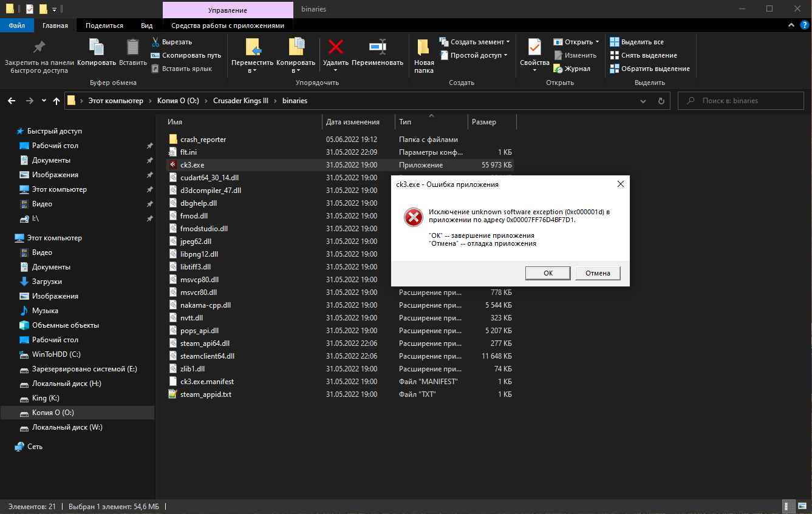Open the File (Файл) tab
The width and height of the screenshot is (812, 514).
(17, 25)
